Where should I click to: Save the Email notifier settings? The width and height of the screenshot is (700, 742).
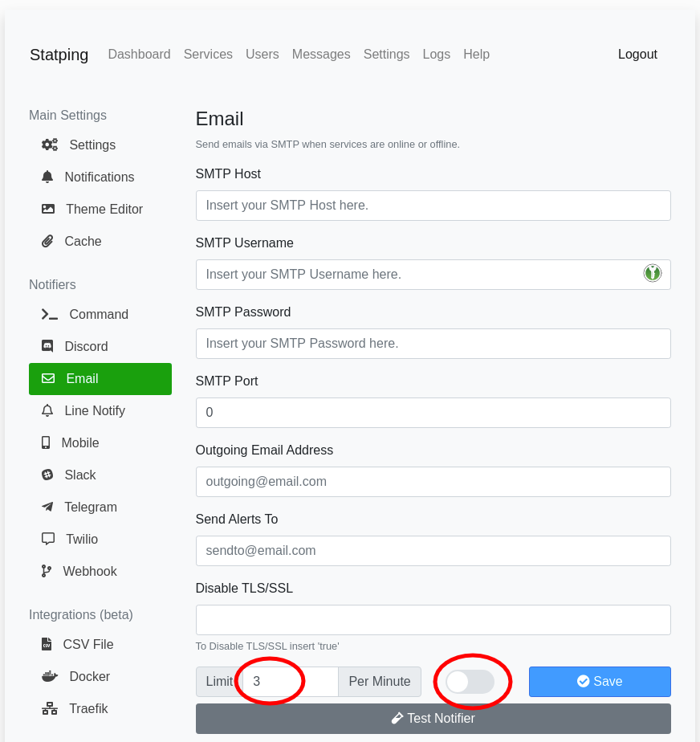point(600,682)
